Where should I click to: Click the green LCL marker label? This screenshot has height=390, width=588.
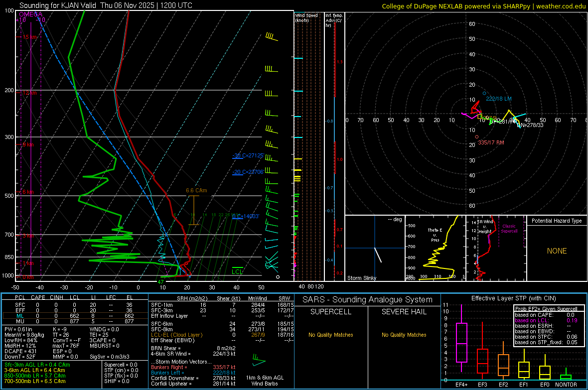(x=237, y=272)
